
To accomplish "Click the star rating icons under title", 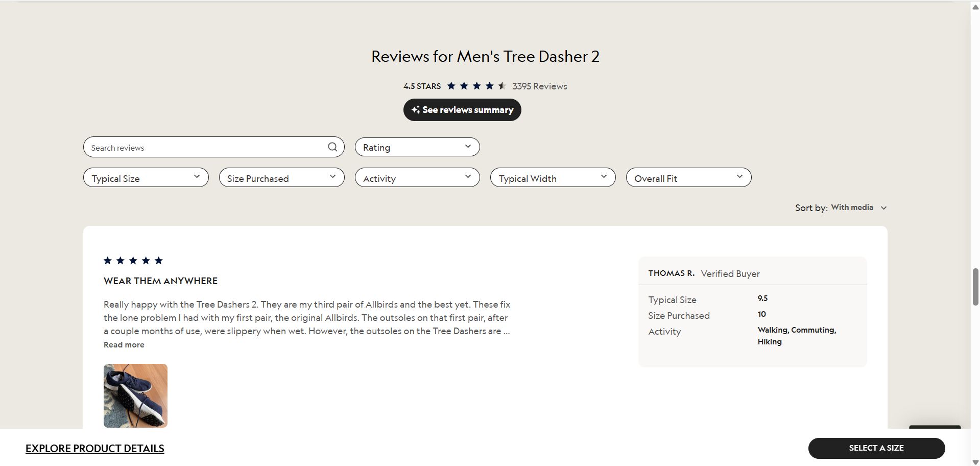I will [476, 86].
